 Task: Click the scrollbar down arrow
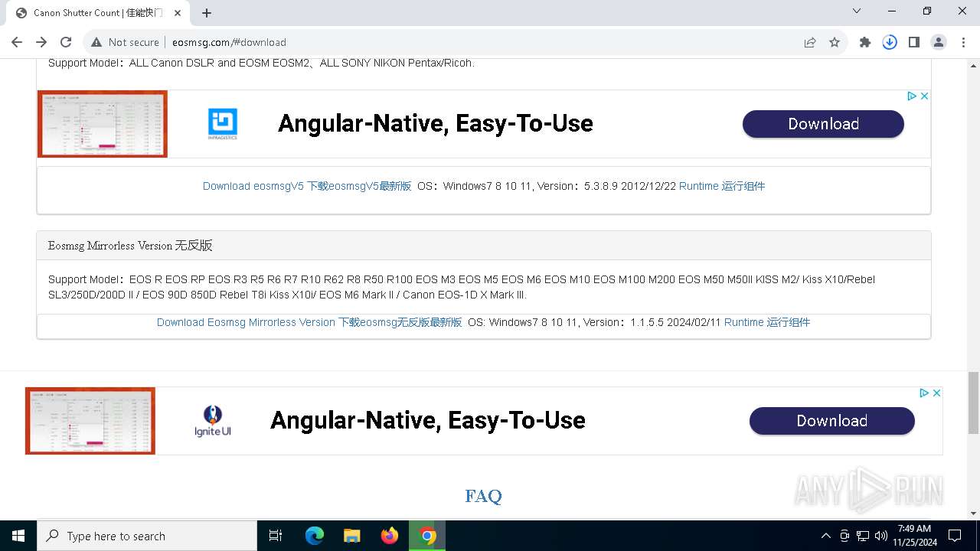click(973, 513)
